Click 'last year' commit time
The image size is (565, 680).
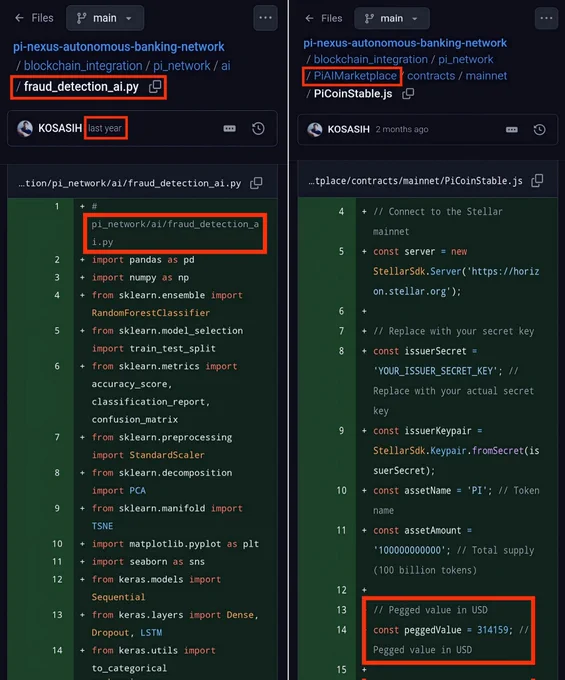tap(105, 128)
